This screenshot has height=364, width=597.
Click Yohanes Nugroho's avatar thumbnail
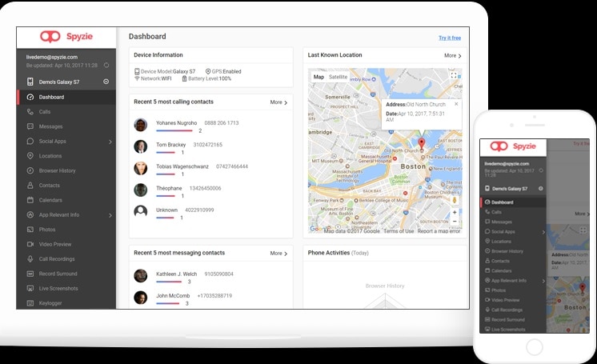pyautogui.click(x=141, y=125)
